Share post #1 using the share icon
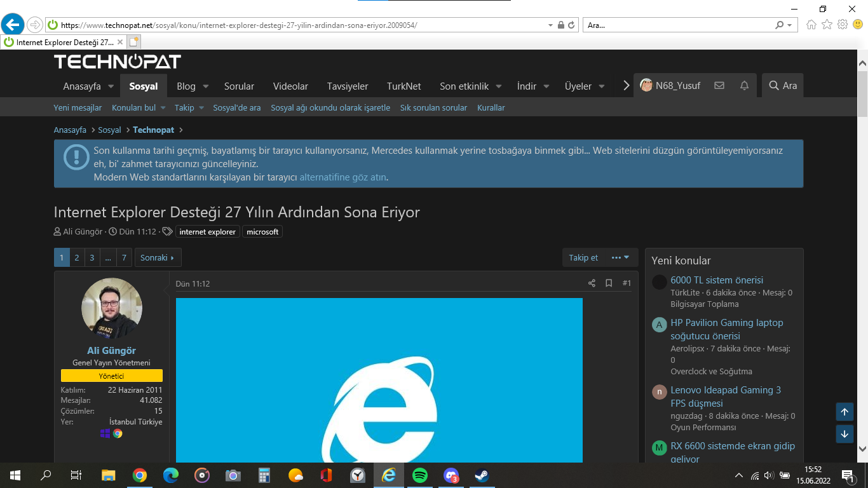Image resolution: width=868 pixels, height=488 pixels. (x=592, y=283)
